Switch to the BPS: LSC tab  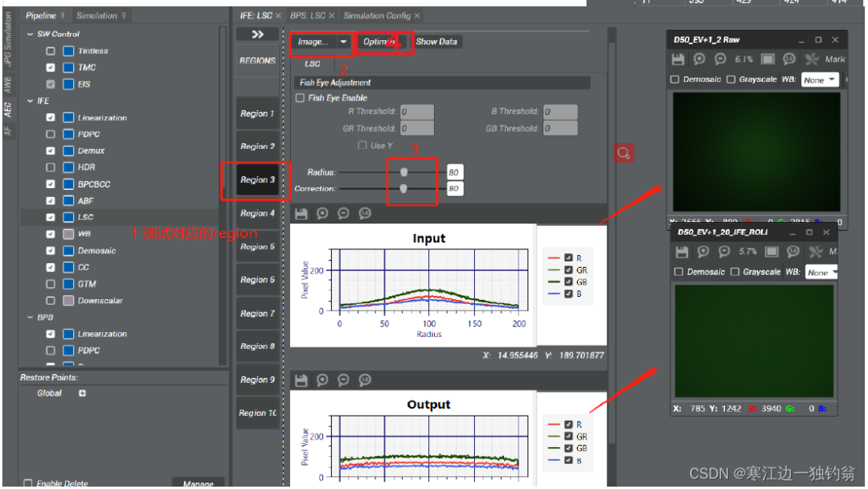coord(309,15)
